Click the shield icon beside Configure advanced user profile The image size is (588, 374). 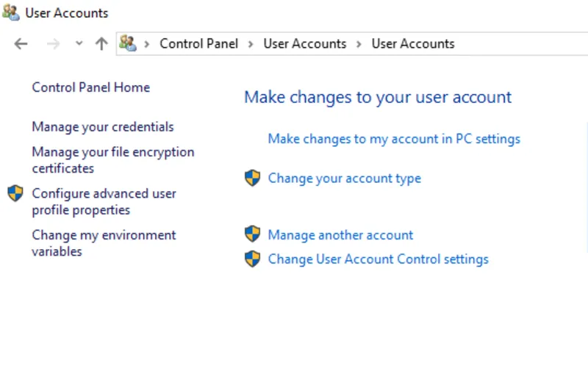(x=15, y=194)
